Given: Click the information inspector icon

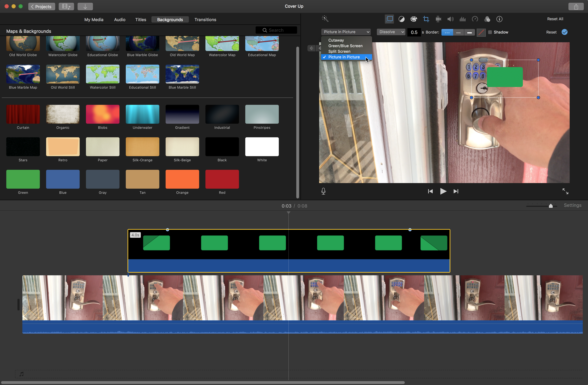Looking at the screenshot, I should (x=500, y=19).
